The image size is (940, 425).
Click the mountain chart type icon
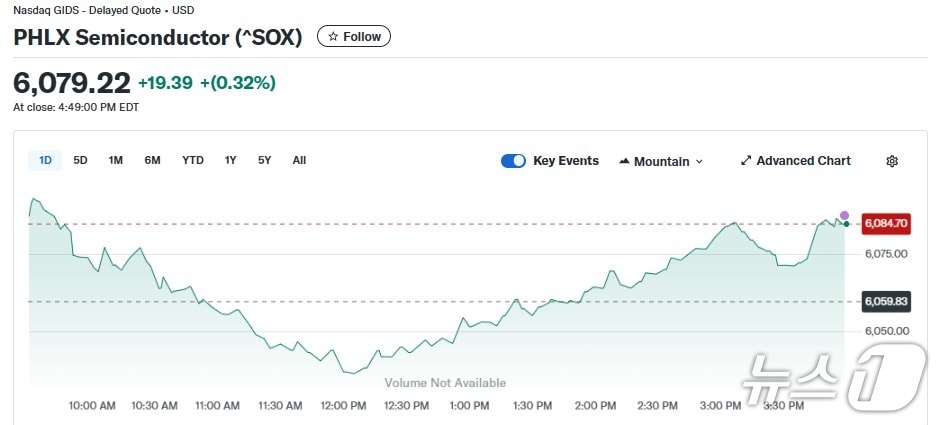[625, 161]
